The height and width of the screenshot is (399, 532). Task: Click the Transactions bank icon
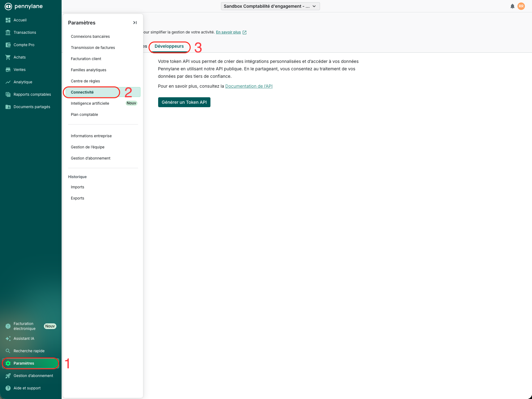point(8,33)
